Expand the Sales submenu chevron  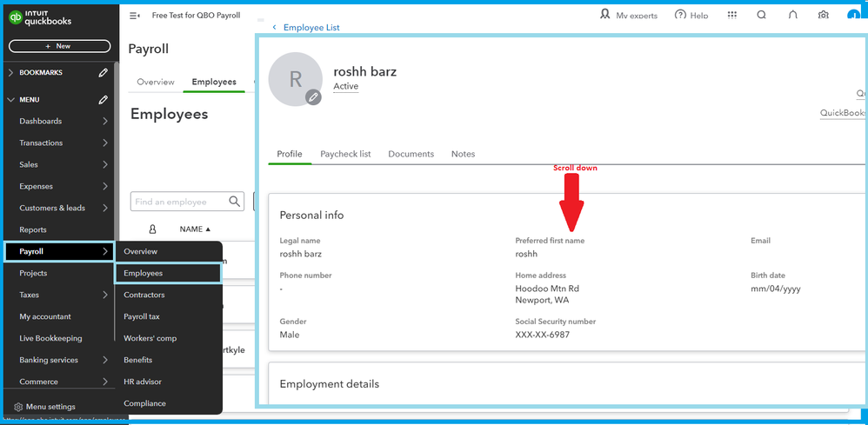coord(104,164)
